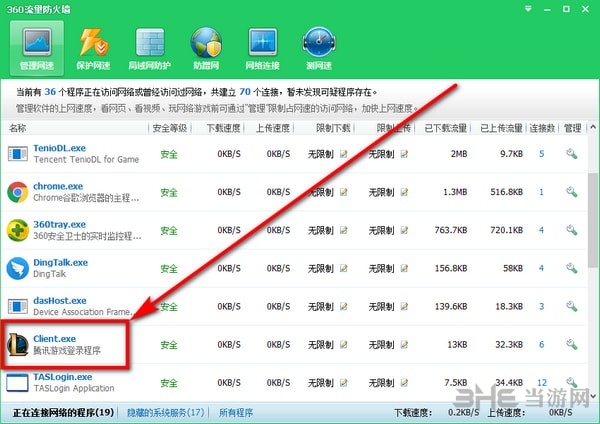Sort by 安全等级 column header
This screenshot has width=600, height=424.
click(170, 128)
